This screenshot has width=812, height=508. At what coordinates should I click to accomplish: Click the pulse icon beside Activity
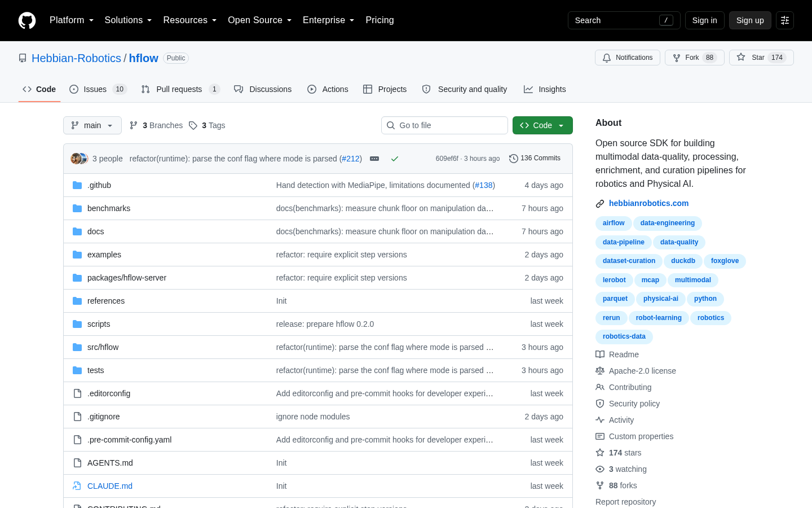pos(600,420)
